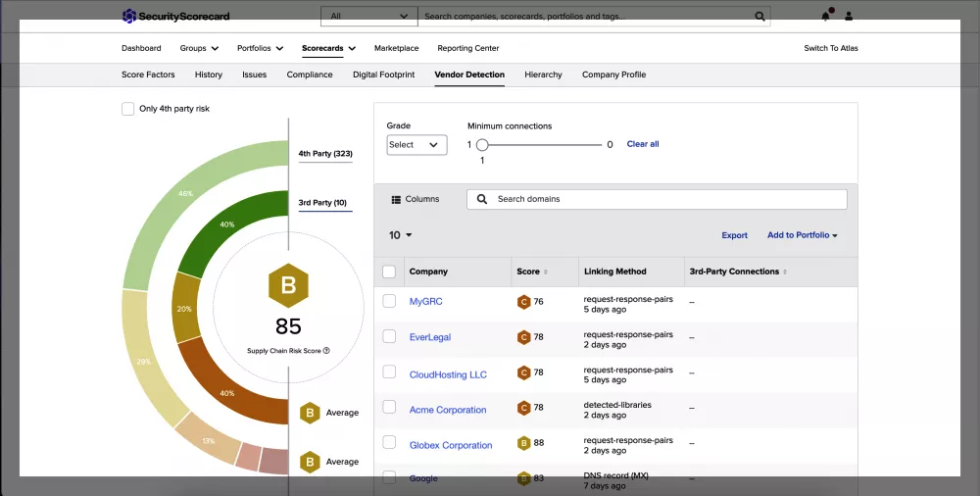Switch to Score Factors tab
Image resolution: width=980 pixels, height=496 pixels.
point(148,74)
